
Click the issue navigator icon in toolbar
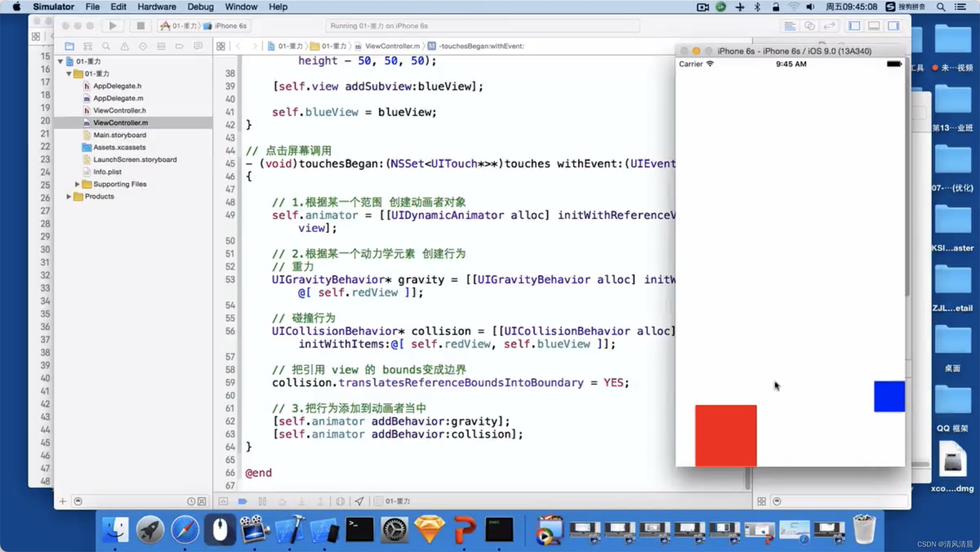pyautogui.click(x=124, y=46)
